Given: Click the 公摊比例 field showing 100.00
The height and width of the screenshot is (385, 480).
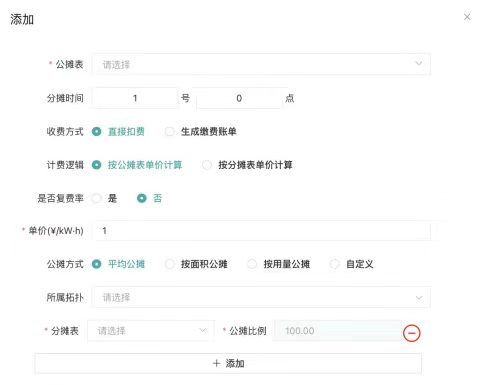Looking at the screenshot, I should (337, 331).
